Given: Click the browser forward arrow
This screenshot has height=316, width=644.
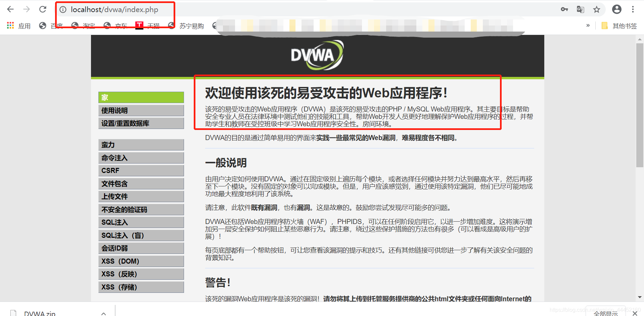Looking at the screenshot, I should tap(27, 9).
